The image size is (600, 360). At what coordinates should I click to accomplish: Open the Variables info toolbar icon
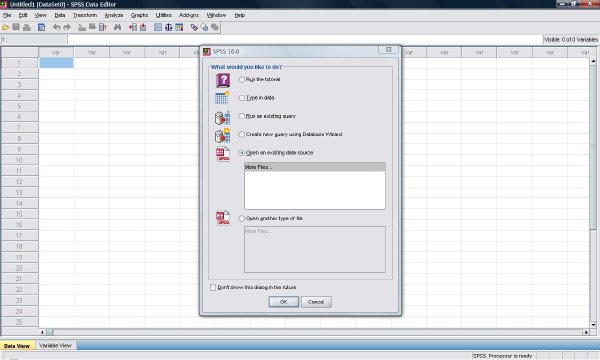[x=103, y=27]
